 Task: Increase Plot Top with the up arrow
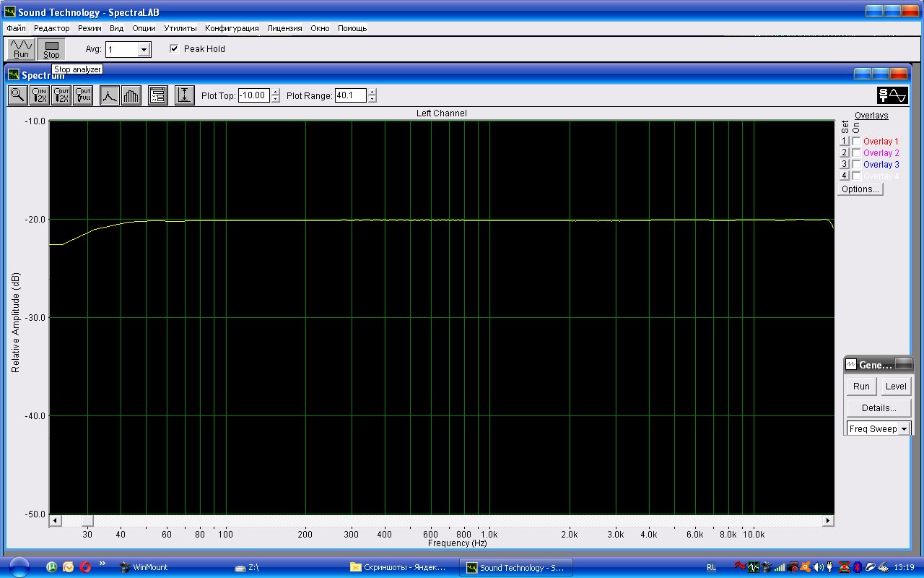(275, 92)
